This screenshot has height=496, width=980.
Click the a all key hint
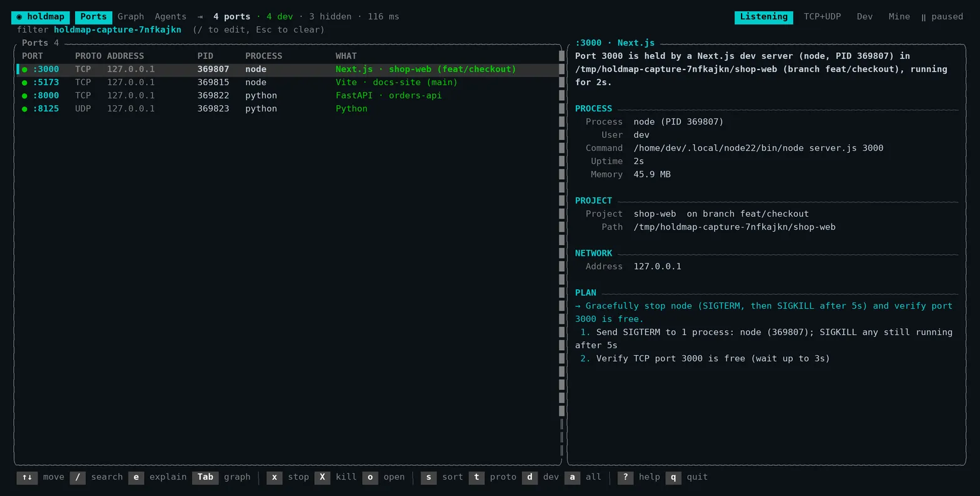pyautogui.click(x=583, y=477)
